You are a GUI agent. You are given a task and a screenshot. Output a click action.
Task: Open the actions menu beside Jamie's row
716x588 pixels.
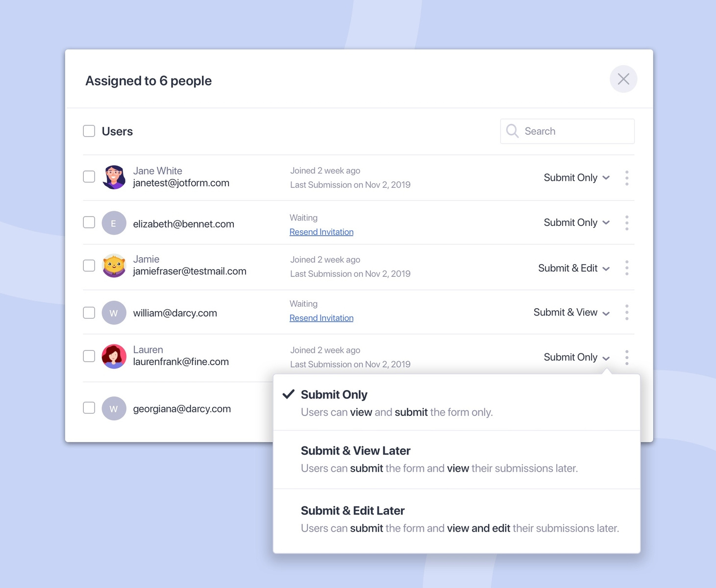[627, 268]
